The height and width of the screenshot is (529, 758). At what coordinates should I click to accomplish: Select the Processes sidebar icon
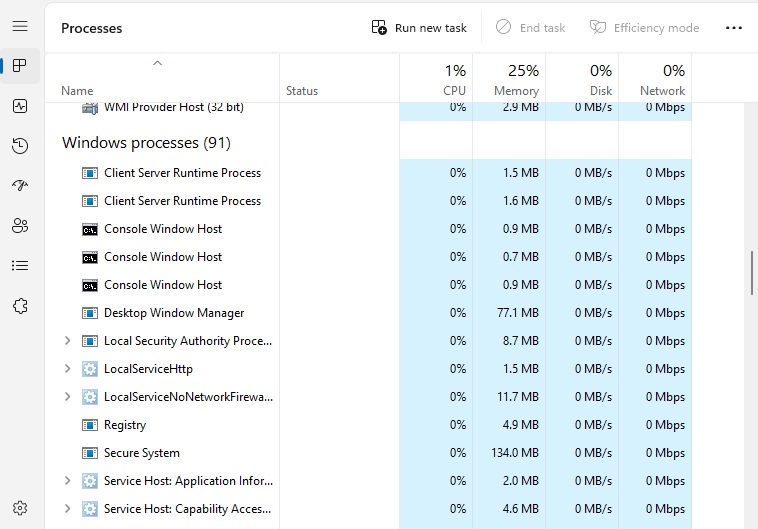[20, 65]
